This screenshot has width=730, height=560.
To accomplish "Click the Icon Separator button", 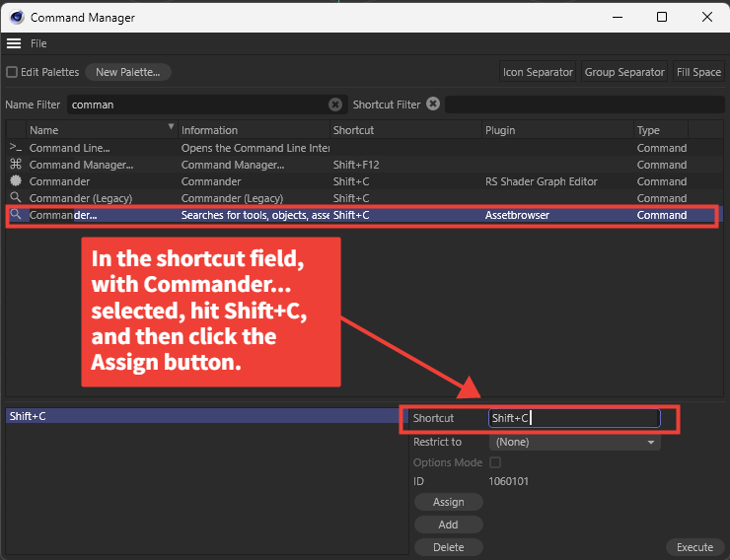I will click(538, 72).
